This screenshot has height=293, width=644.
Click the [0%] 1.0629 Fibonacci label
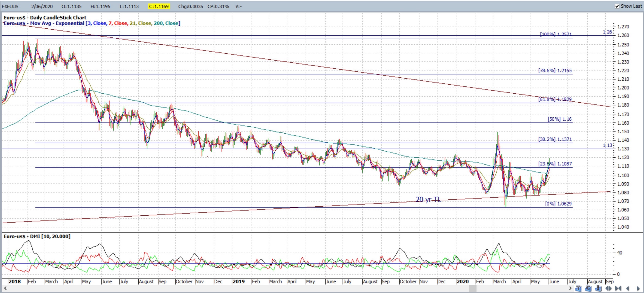(x=558, y=204)
